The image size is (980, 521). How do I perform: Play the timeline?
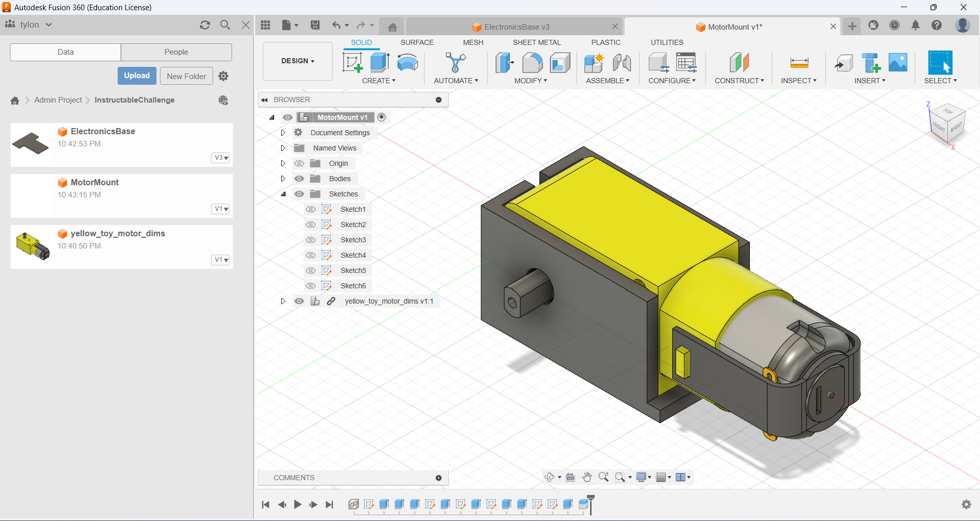[x=298, y=505]
